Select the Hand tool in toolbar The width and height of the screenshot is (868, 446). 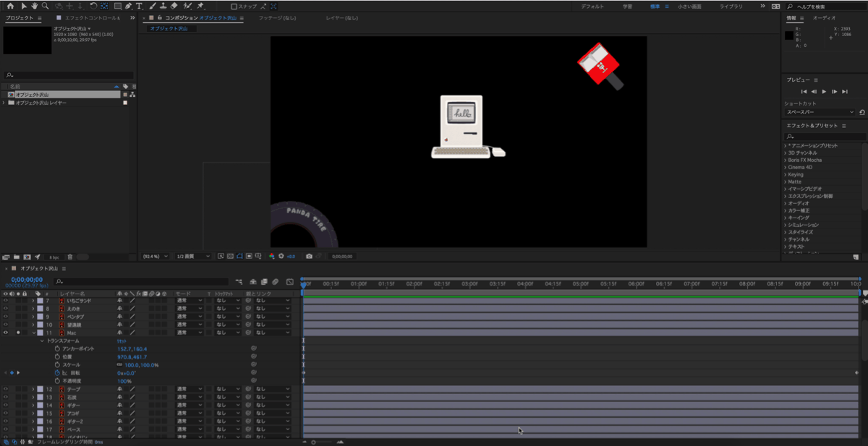click(34, 6)
